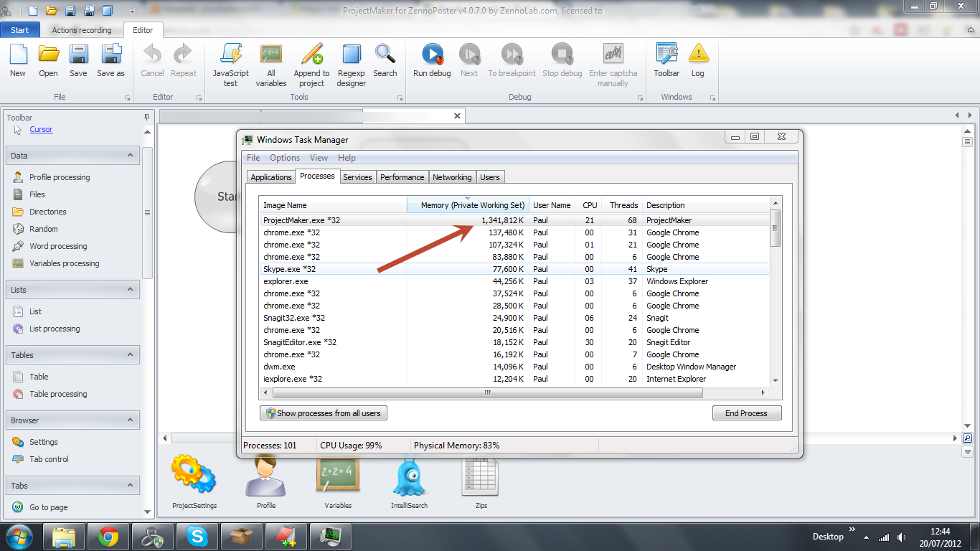Click the End Process button
Screen dimensions: 980x551
coord(747,413)
